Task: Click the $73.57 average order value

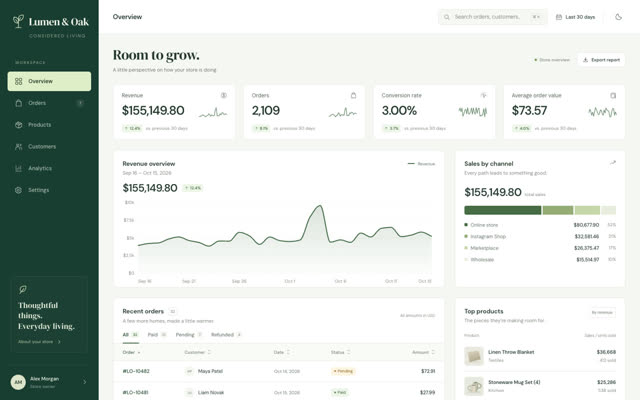Action: click(529, 111)
